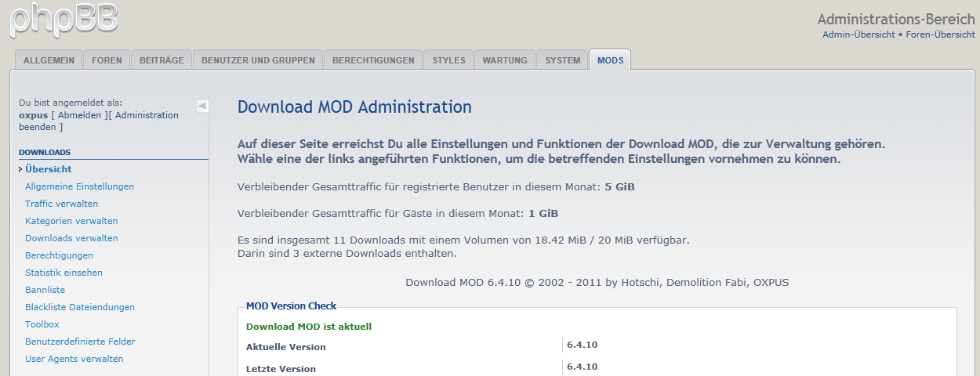Open the System tab
The width and height of the screenshot is (980, 376).
click(563, 60)
